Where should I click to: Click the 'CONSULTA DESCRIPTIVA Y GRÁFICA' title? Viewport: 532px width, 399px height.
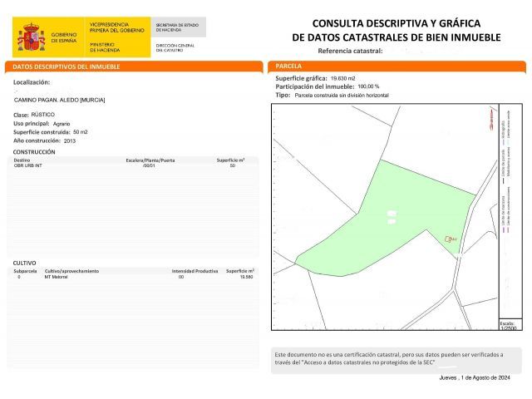[397, 23]
